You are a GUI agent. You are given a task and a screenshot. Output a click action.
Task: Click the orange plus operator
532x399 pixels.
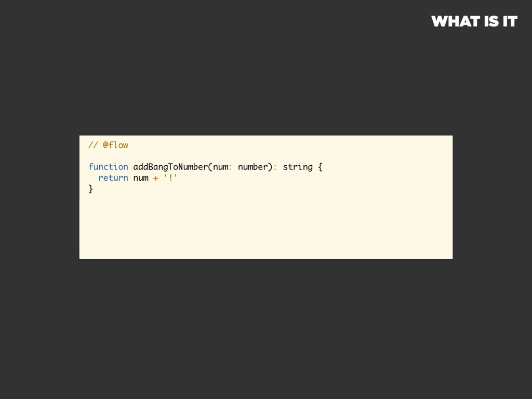pos(156,178)
